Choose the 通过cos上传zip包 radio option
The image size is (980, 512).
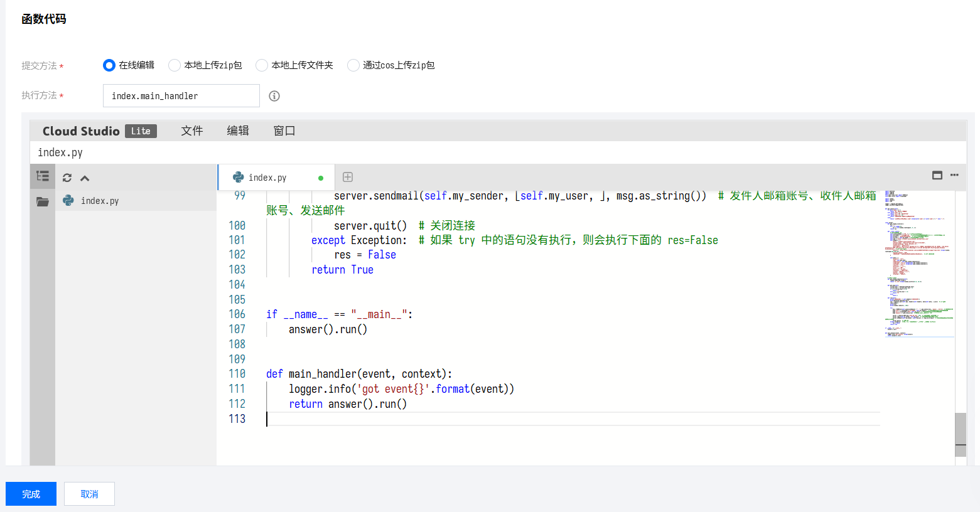(x=353, y=65)
